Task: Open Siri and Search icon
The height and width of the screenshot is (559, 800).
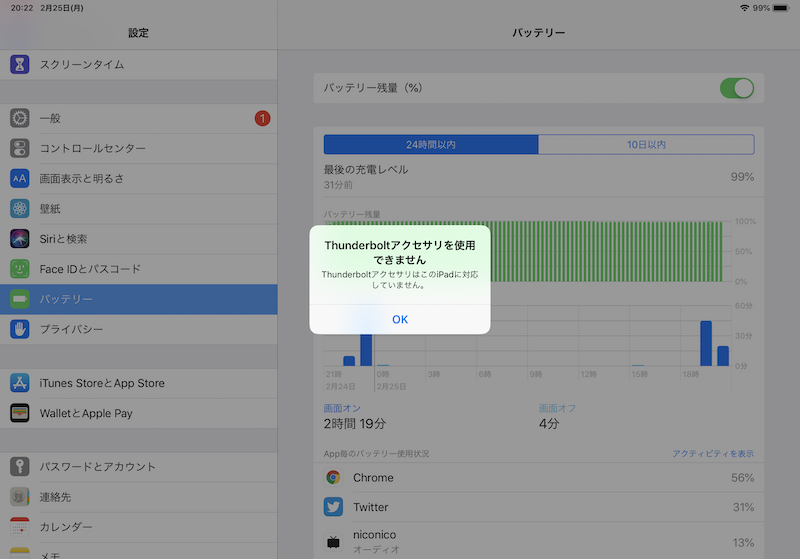Action: click(20, 239)
